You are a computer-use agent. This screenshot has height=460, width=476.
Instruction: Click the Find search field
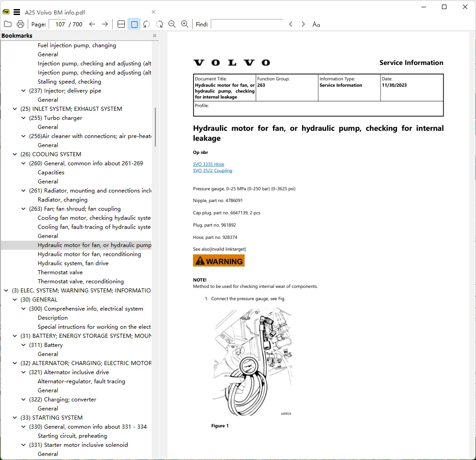coord(247,24)
